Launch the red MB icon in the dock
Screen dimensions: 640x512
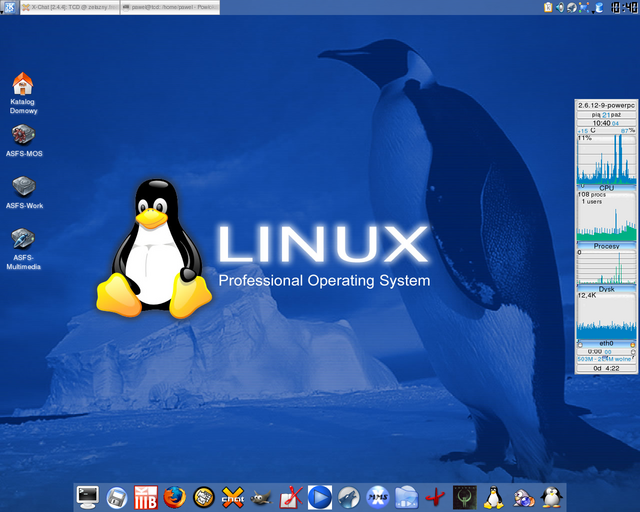coord(146,497)
